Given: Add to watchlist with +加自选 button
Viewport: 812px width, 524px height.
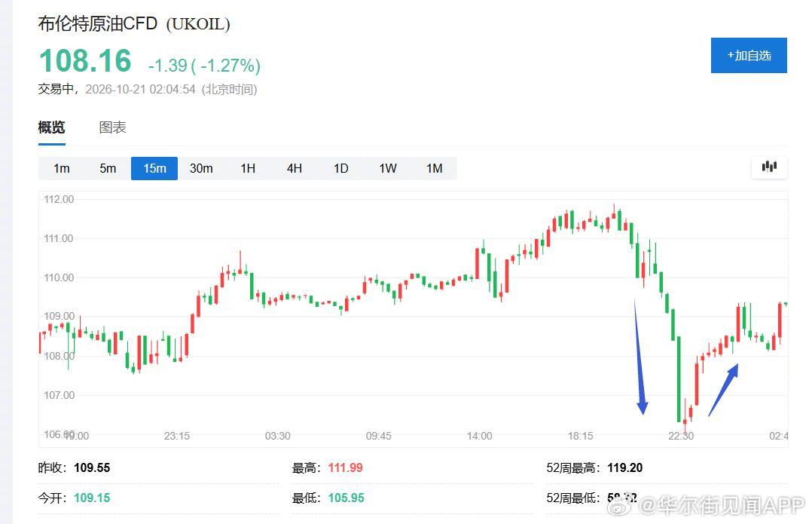Looking at the screenshot, I should tap(749, 56).
